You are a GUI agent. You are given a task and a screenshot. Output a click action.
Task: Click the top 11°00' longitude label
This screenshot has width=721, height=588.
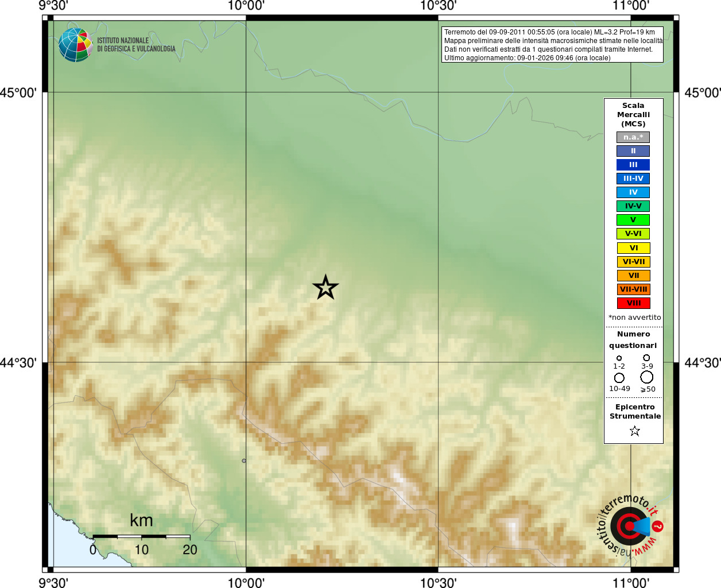pyautogui.click(x=630, y=6)
